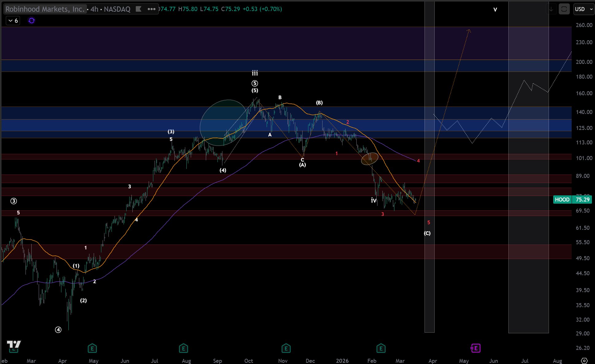The image size is (595, 364).
Task: Click the NASDAQ exchange label in legend
Action: tap(117, 9)
